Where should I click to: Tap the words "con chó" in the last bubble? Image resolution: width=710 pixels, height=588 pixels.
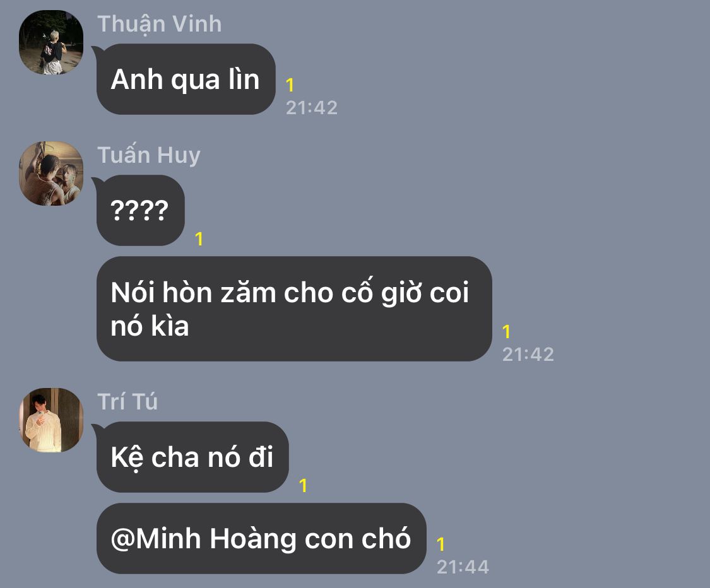coord(358,539)
